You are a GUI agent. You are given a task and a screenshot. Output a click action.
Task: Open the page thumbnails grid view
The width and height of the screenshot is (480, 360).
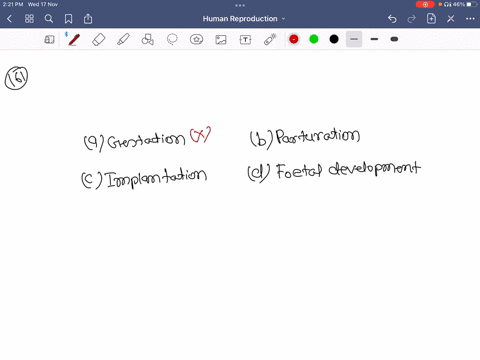pyautogui.click(x=29, y=19)
